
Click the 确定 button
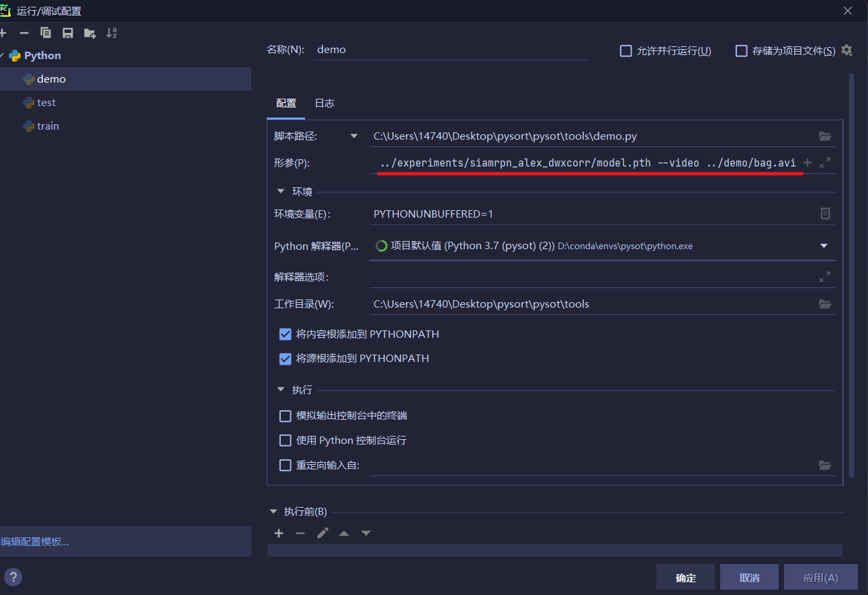686,578
